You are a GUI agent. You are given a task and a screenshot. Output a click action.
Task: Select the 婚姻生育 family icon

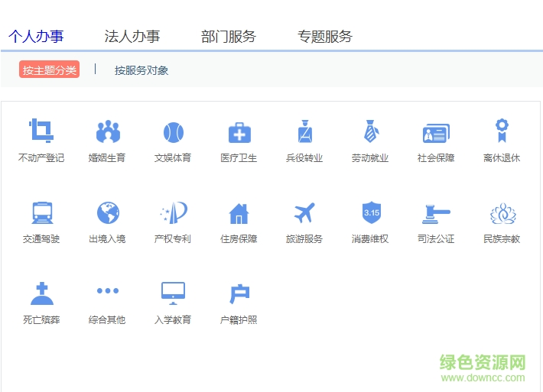(x=108, y=133)
